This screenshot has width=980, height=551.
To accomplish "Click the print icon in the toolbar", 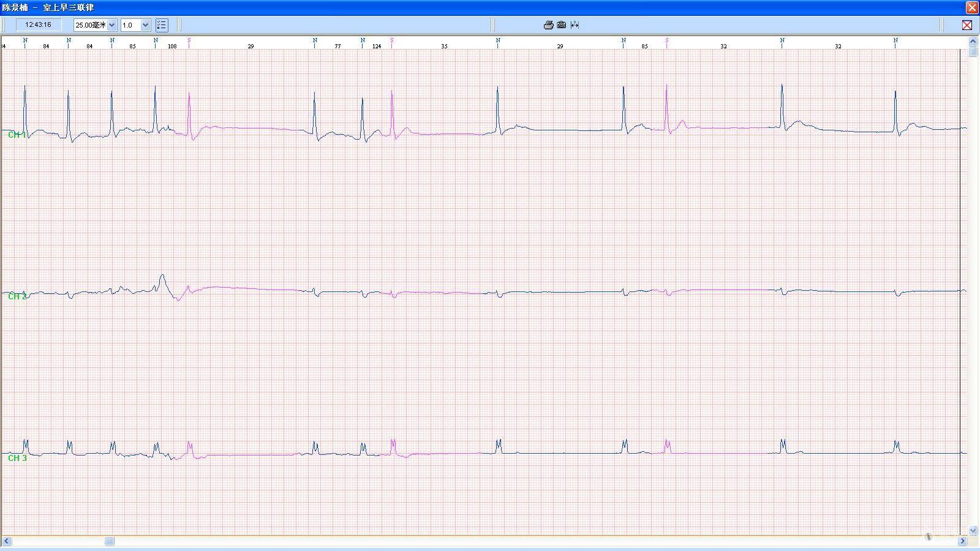I will tap(548, 24).
